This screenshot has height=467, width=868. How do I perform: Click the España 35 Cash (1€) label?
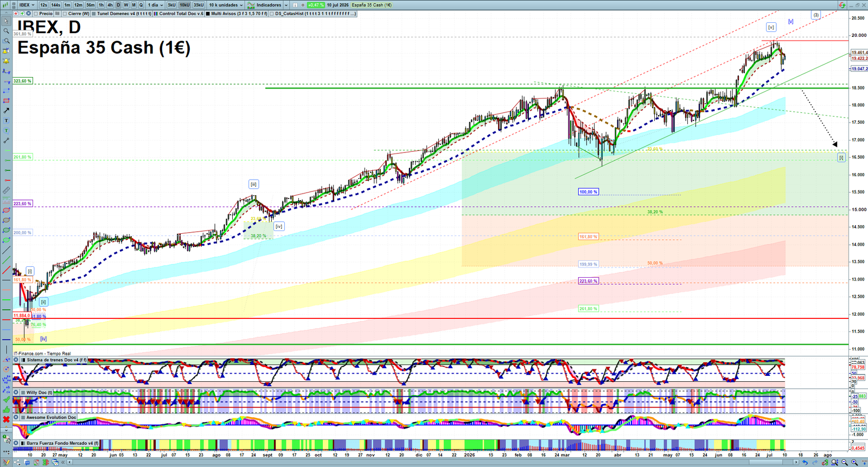pyautogui.click(x=372, y=5)
